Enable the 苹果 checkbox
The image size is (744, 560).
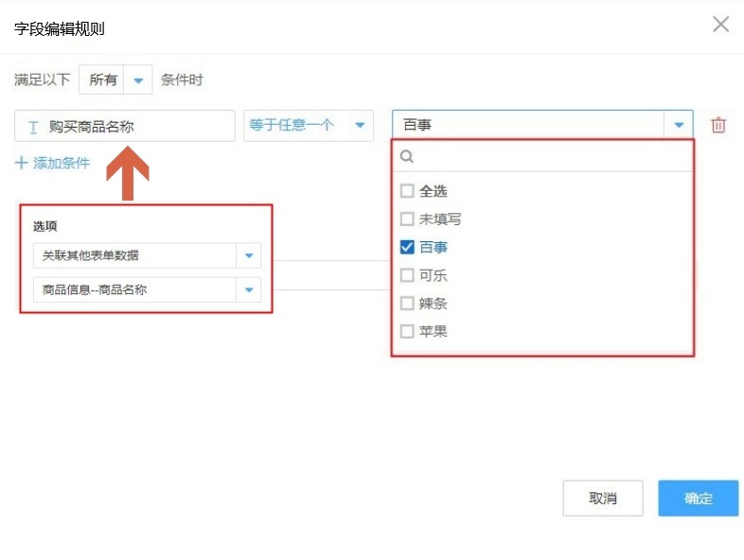(x=407, y=332)
